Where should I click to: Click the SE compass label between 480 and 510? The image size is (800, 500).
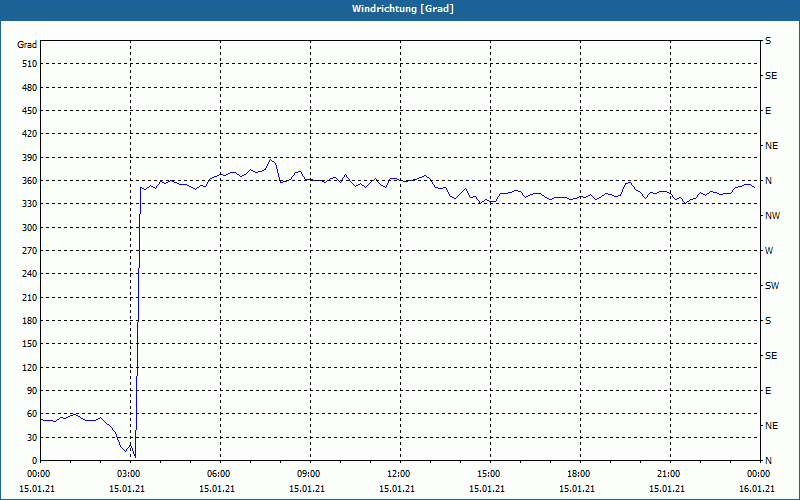coord(771,76)
